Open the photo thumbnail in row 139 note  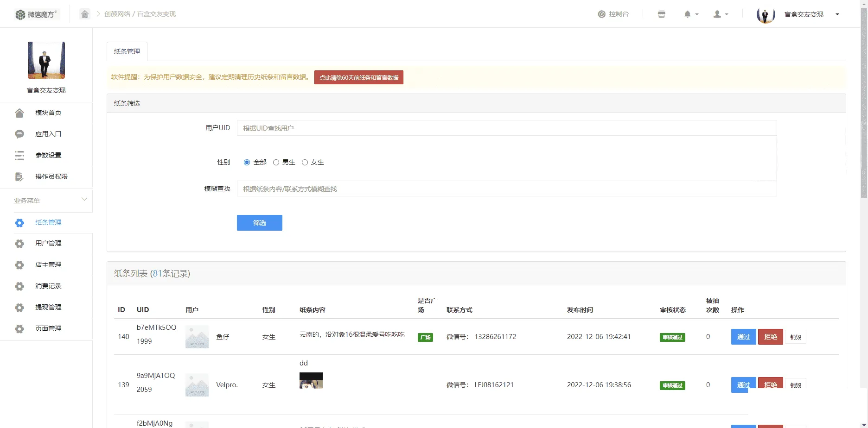coord(311,380)
